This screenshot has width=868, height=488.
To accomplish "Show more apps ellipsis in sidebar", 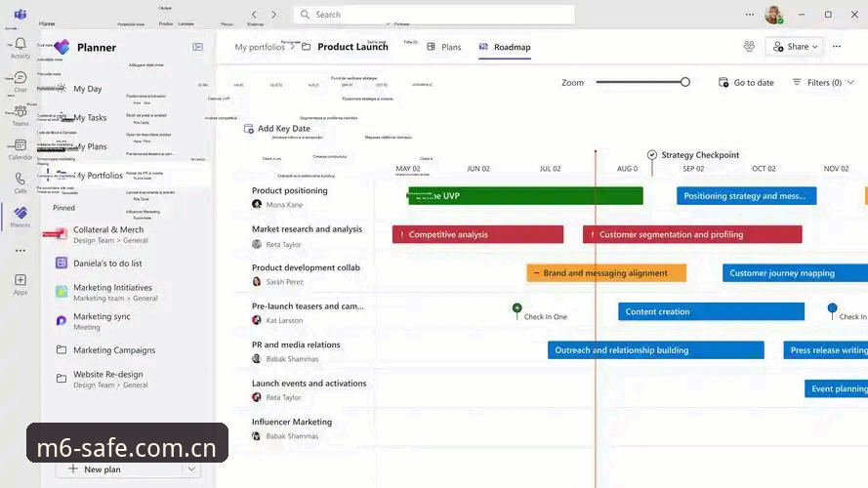I will tap(21, 251).
